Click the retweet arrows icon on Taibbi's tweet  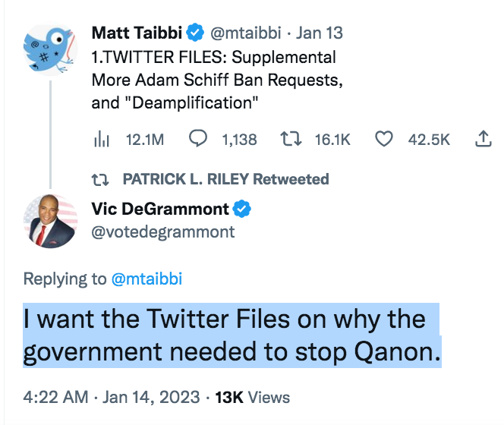click(291, 139)
